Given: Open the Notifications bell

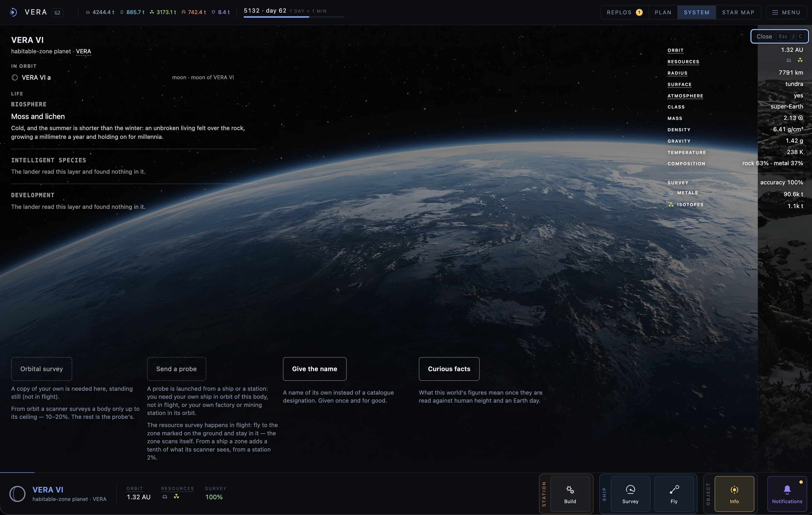Looking at the screenshot, I should 787,494.
